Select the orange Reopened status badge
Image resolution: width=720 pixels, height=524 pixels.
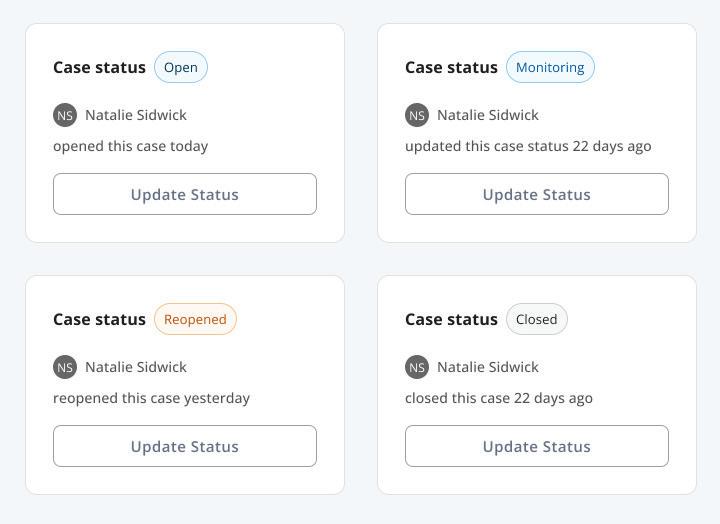click(x=195, y=319)
